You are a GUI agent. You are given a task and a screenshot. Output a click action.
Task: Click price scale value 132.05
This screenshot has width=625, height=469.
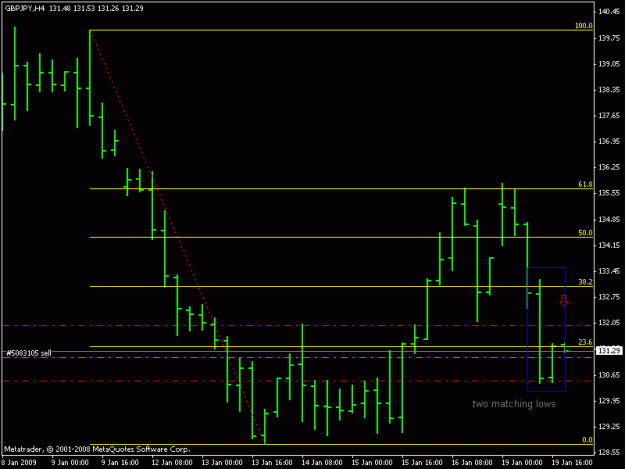pyautogui.click(x=609, y=323)
